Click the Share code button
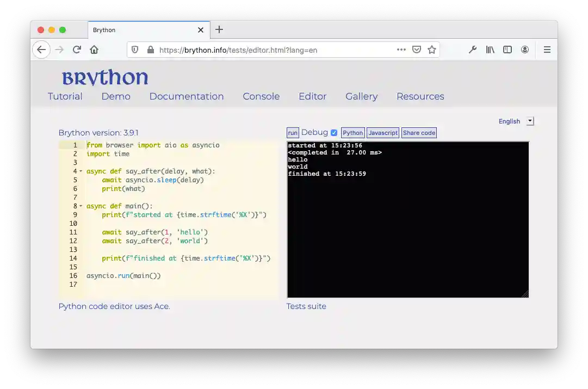Viewport: 588px width, 389px height. 419,133
